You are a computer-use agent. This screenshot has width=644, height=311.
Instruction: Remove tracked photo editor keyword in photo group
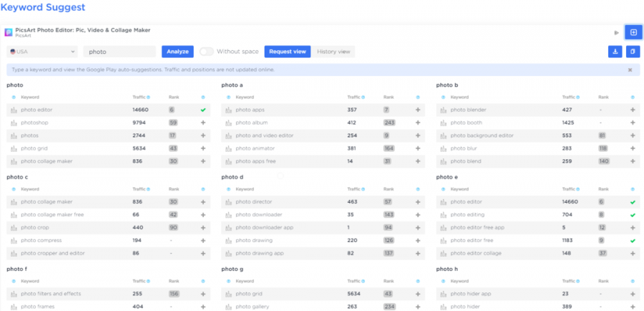click(203, 110)
